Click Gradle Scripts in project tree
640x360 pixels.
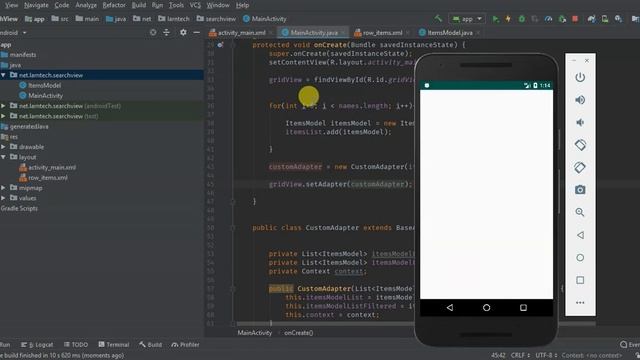(x=19, y=208)
